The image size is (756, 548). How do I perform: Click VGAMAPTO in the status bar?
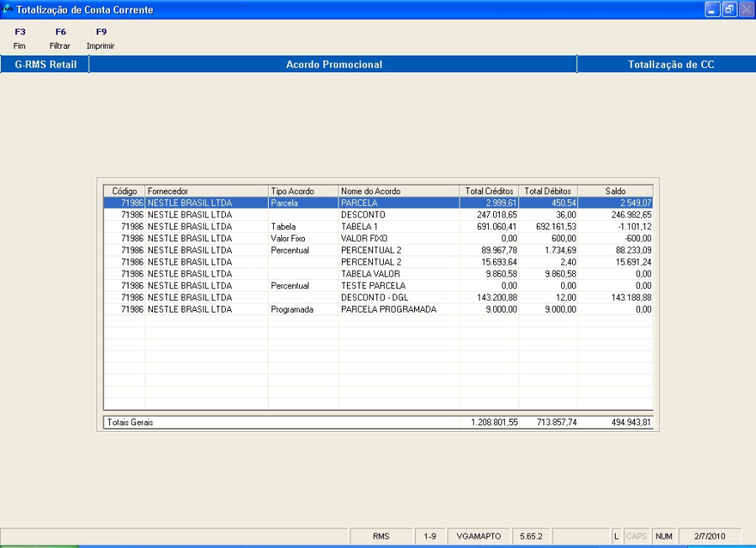(x=478, y=536)
